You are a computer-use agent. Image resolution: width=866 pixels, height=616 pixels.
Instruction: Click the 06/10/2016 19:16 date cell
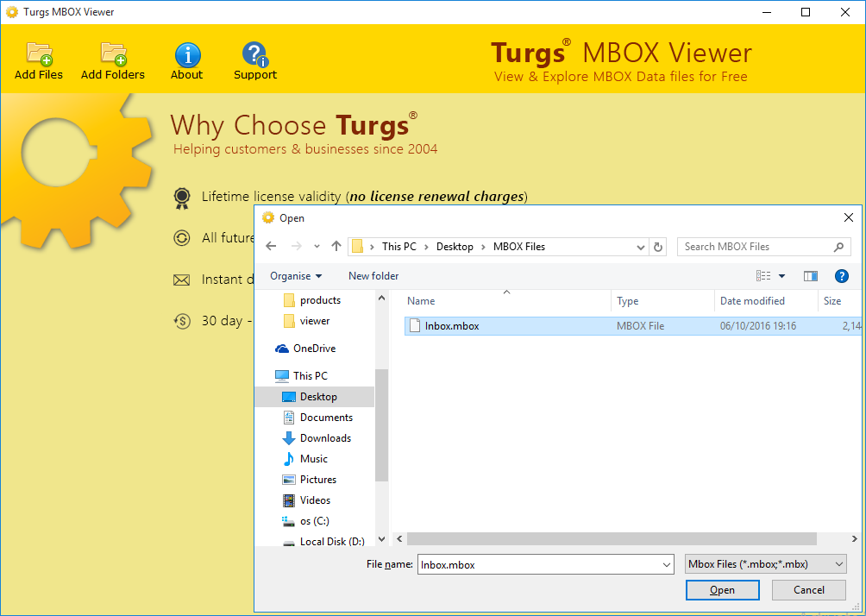click(x=757, y=326)
